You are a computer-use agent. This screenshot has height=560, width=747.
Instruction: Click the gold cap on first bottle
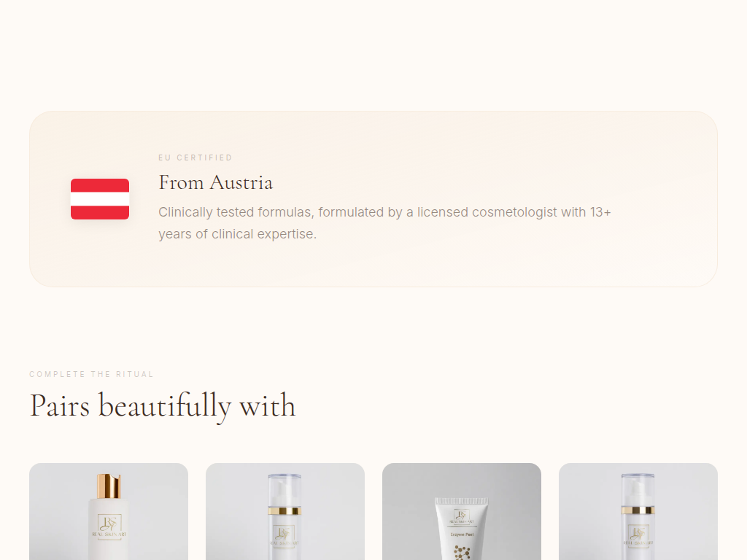pos(109,486)
